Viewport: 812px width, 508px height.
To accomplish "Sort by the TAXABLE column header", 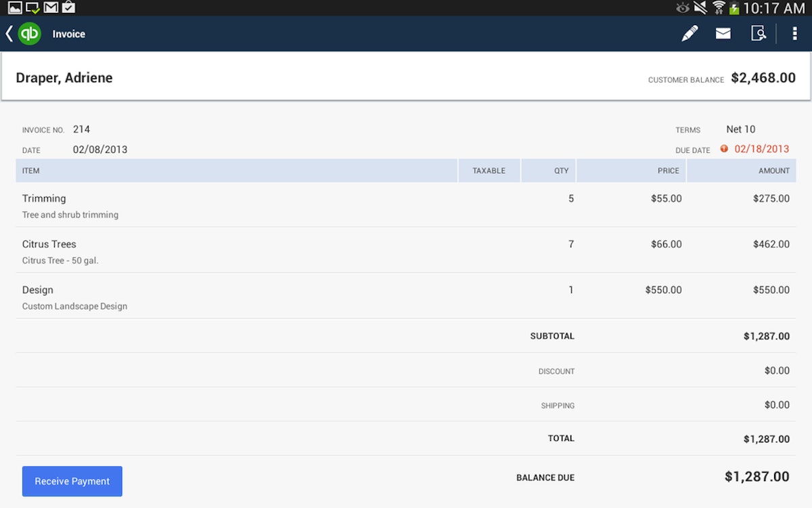I will tap(489, 171).
